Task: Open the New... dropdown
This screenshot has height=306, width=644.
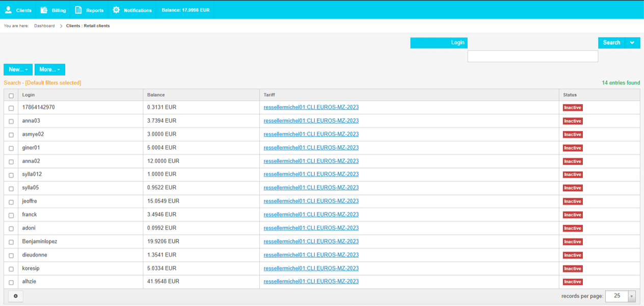Action: point(18,70)
